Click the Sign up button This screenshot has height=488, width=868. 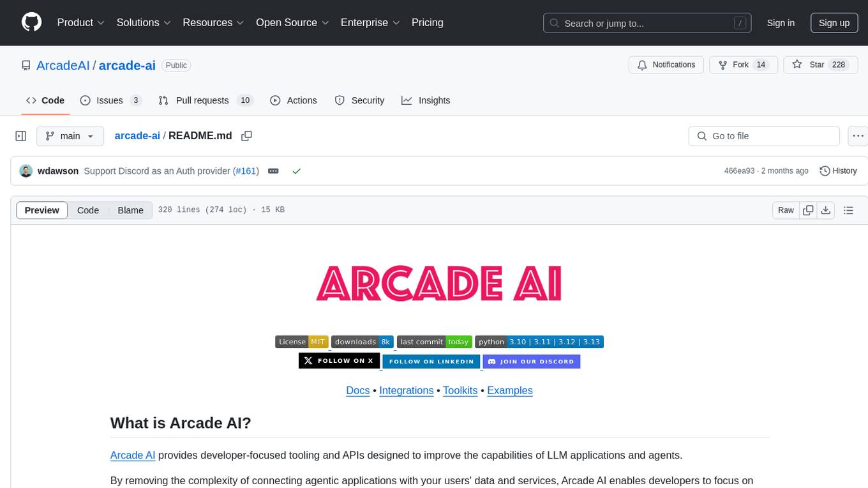pyautogui.click(x=834, y=23)
